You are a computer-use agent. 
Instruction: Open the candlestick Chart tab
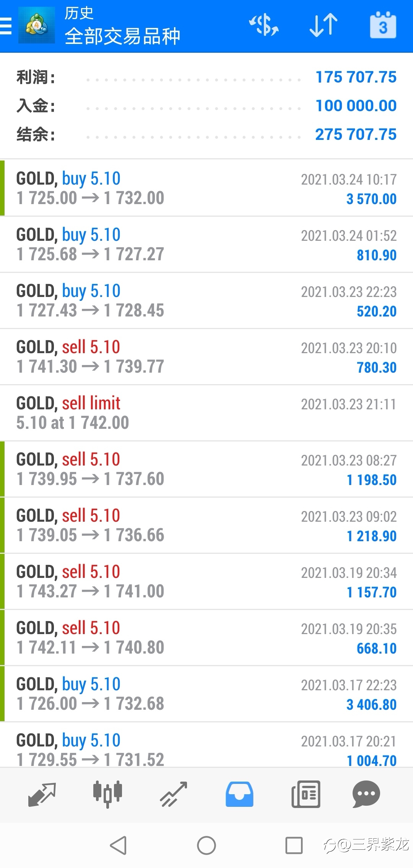click(107, 794)
